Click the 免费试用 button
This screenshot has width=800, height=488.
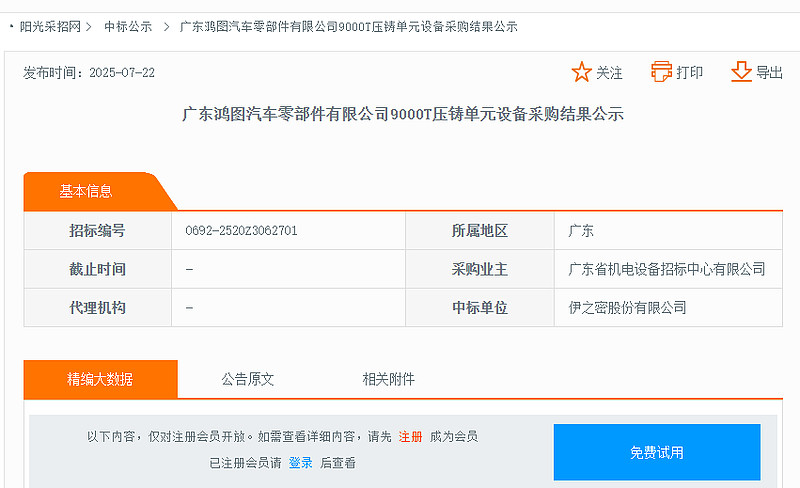[657, 452]
